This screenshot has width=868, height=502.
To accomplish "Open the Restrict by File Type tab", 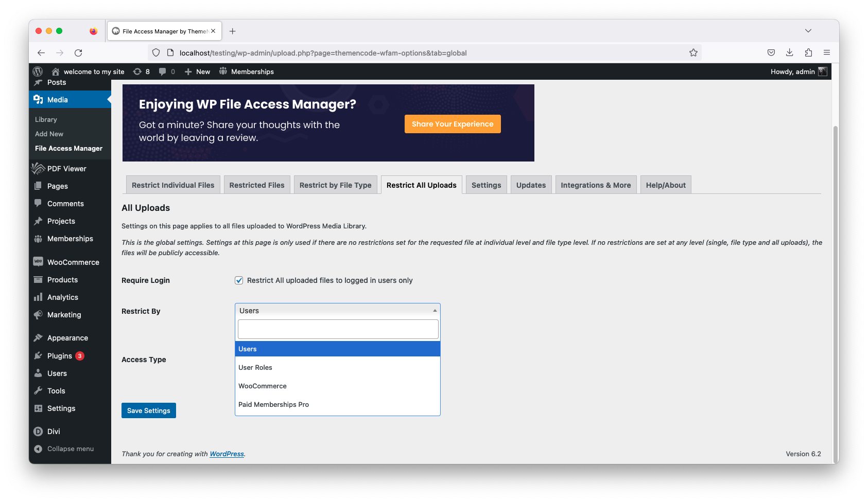I will (x=336, y=185).
